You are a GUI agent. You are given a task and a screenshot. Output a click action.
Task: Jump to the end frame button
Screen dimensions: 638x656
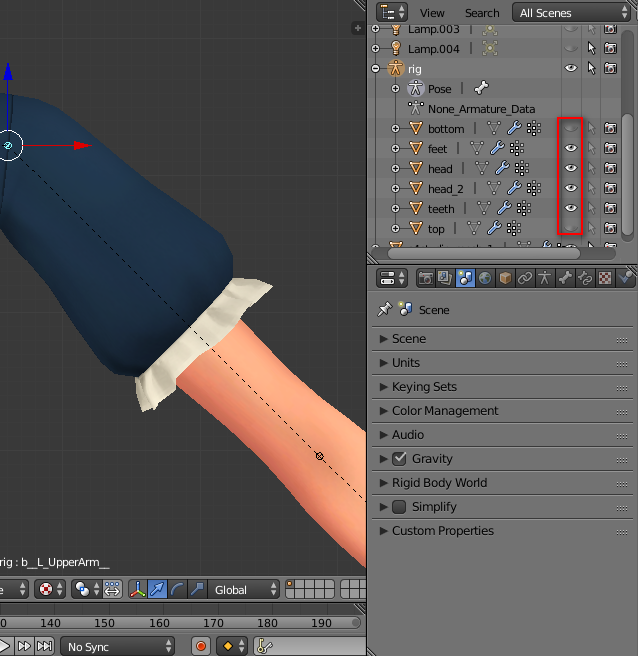tap(44, 646)
